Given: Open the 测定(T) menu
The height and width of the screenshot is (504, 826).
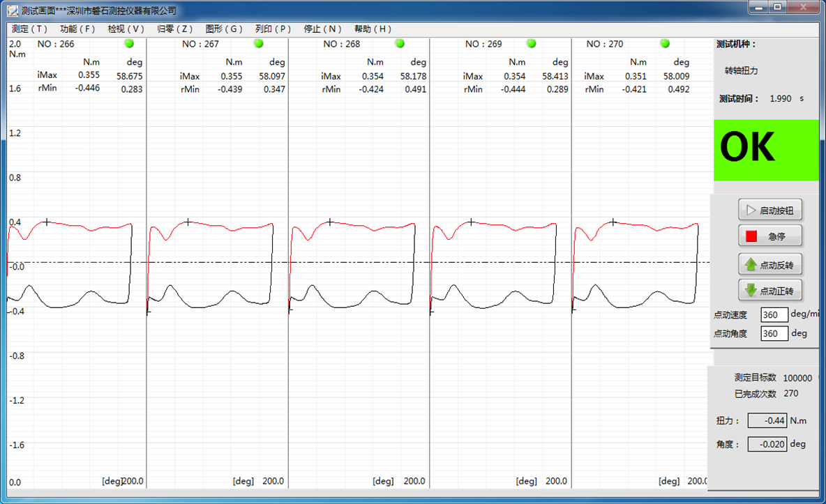Looking at the screenshot, I should [x=30, y=29].
